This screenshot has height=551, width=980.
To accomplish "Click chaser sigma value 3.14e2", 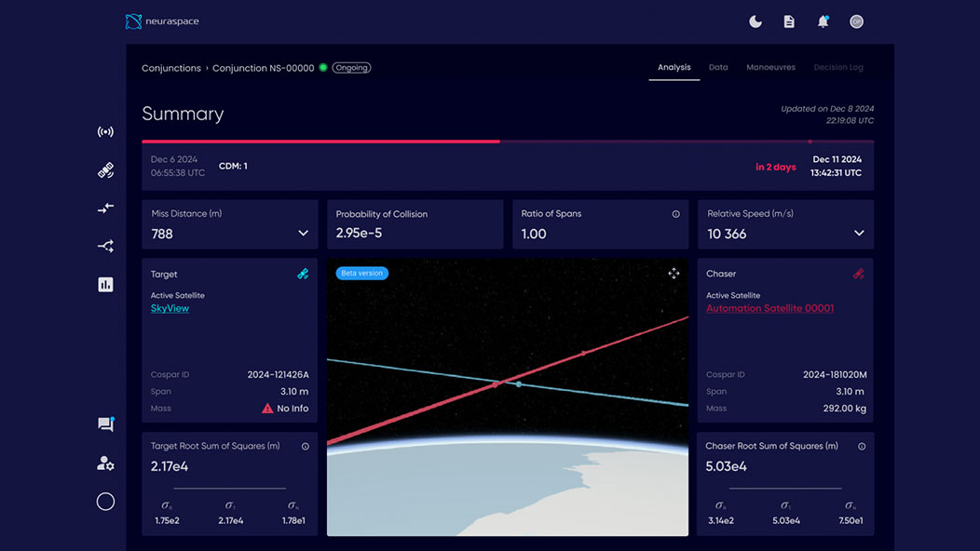I will coord(721,521).
